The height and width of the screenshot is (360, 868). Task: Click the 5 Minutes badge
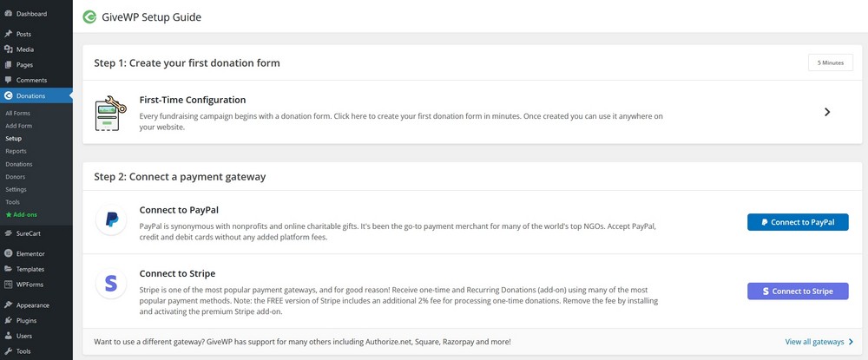(x=831, y=62)
